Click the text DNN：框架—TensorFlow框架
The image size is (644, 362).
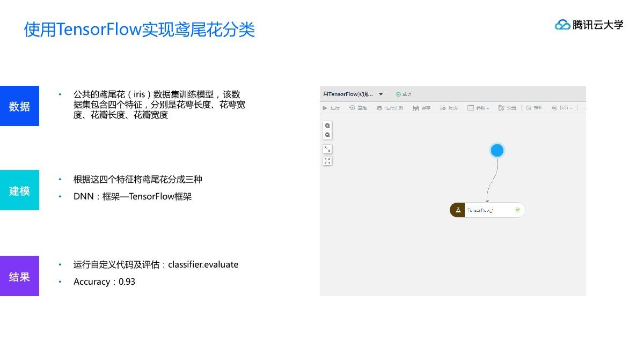pyautogui.click(x=133, y=196)
